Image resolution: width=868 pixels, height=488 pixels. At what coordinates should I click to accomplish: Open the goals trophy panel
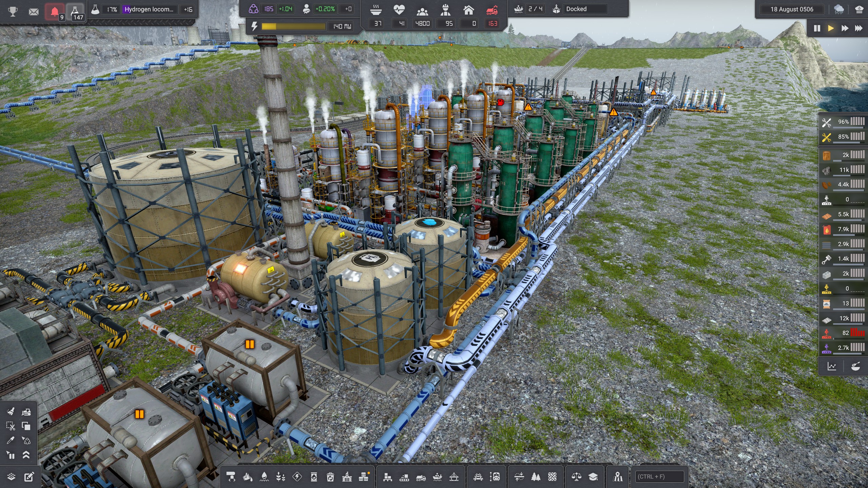point(13,11)
